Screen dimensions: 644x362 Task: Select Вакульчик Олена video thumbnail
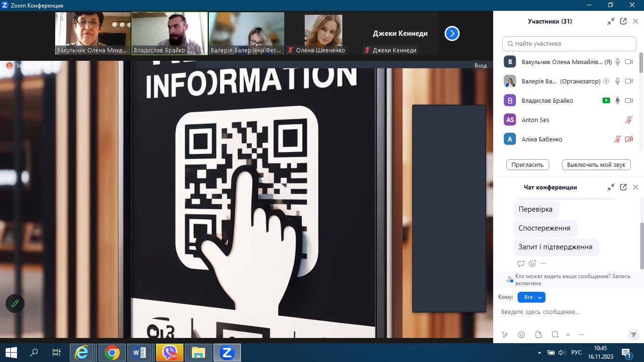point(92,33)
